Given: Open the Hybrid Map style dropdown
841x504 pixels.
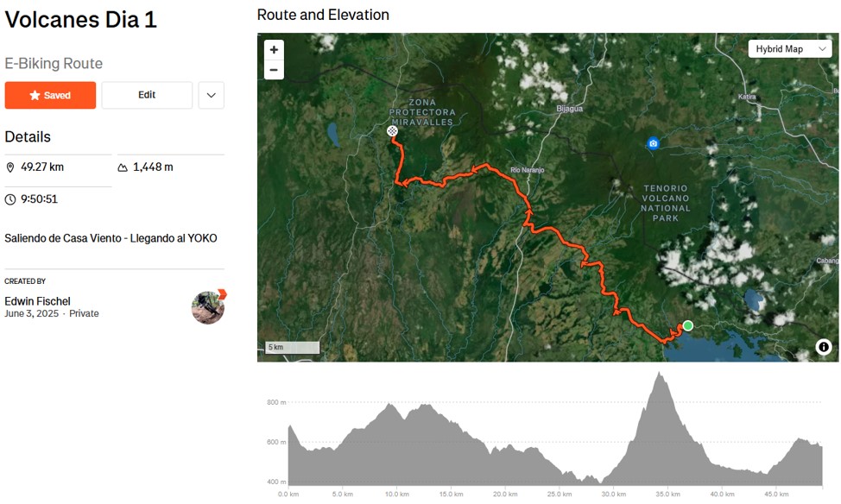Looking at the screenshot, I should point(789,49).
